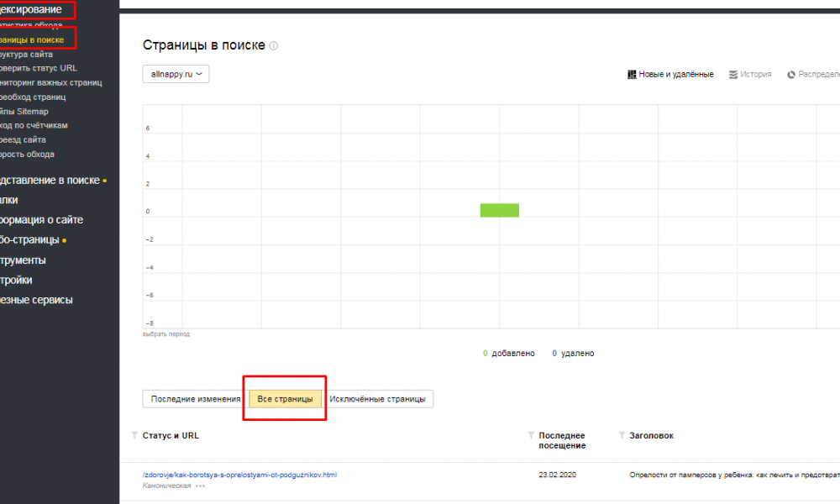840x504 pixels.
Task: Open the allnappy.ru site dropdown
Action: point(176,74)
